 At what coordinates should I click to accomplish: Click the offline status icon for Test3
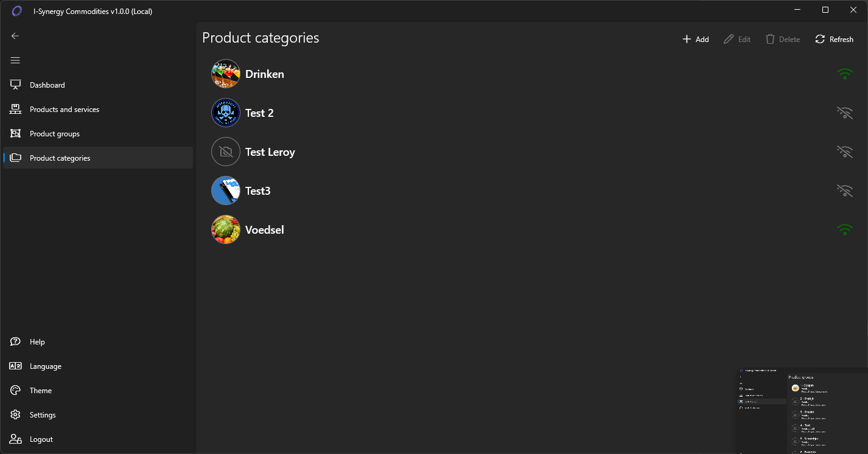point(844,191)
